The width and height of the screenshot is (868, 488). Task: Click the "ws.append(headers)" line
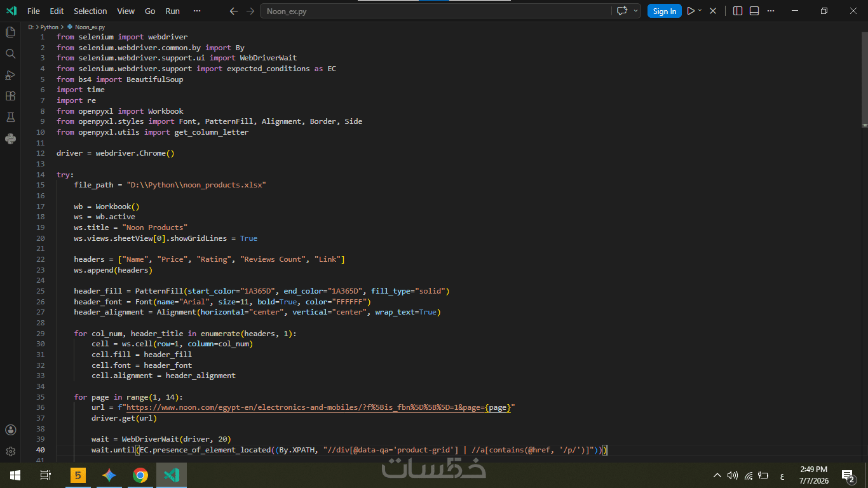pos(113,270)
